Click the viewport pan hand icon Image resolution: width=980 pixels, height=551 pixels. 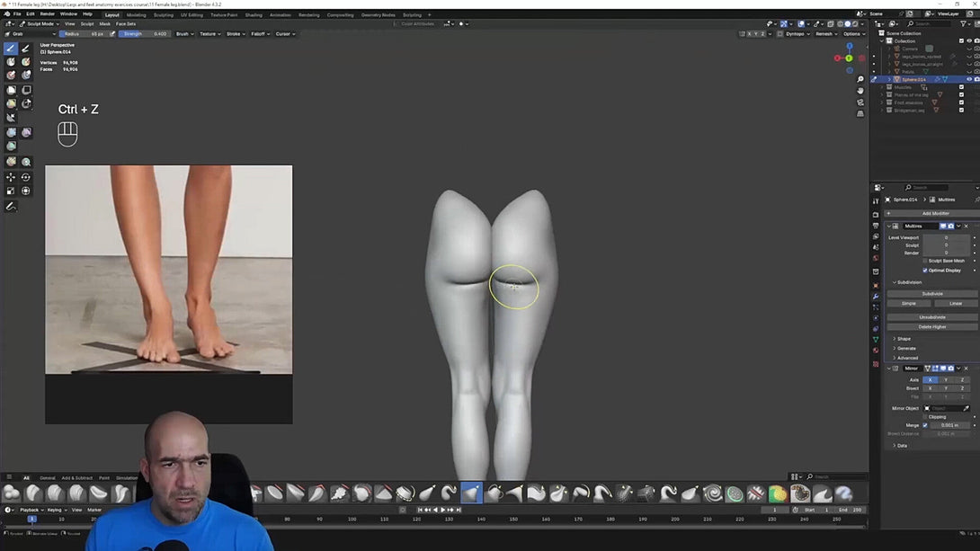pos(860,91)
